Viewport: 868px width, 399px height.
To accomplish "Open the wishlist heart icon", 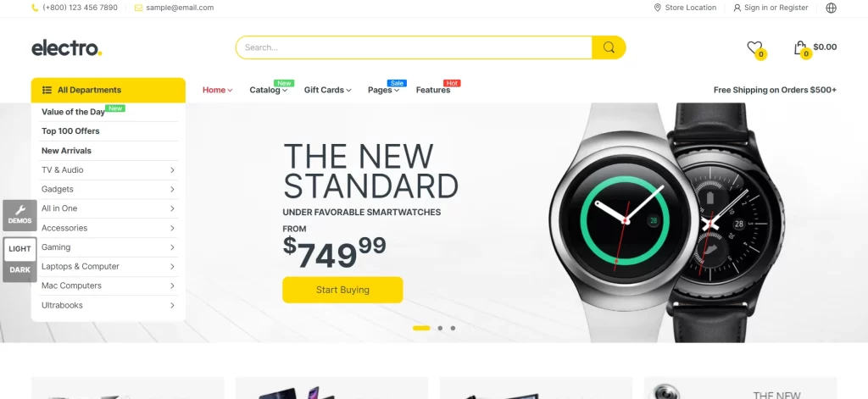I will point(754,47).
